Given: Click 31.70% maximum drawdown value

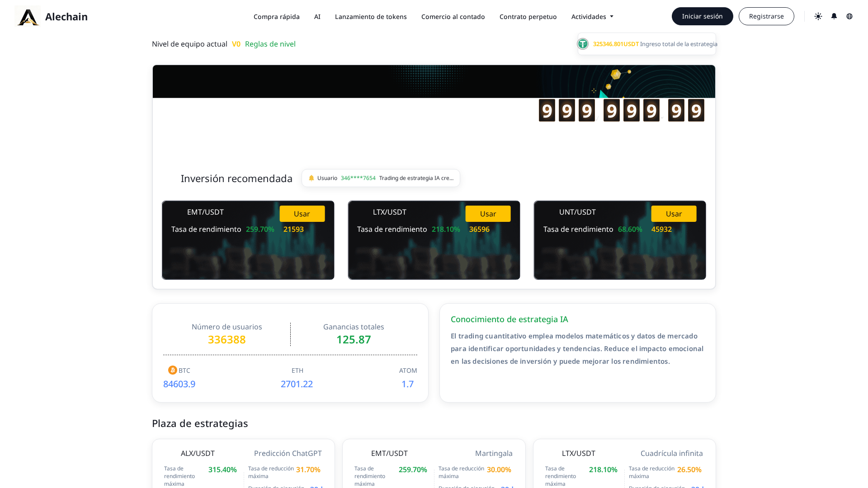Looking at the screenshot, I should click(308, 469).
